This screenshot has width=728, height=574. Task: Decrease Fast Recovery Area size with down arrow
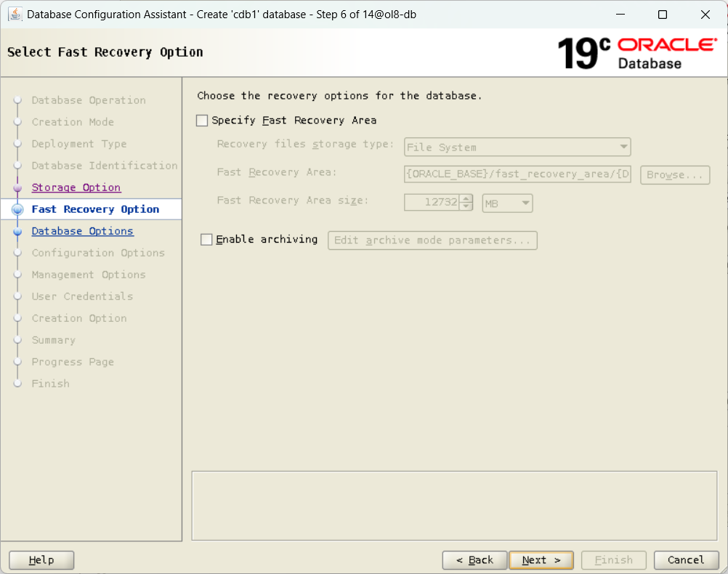point(466,206)
